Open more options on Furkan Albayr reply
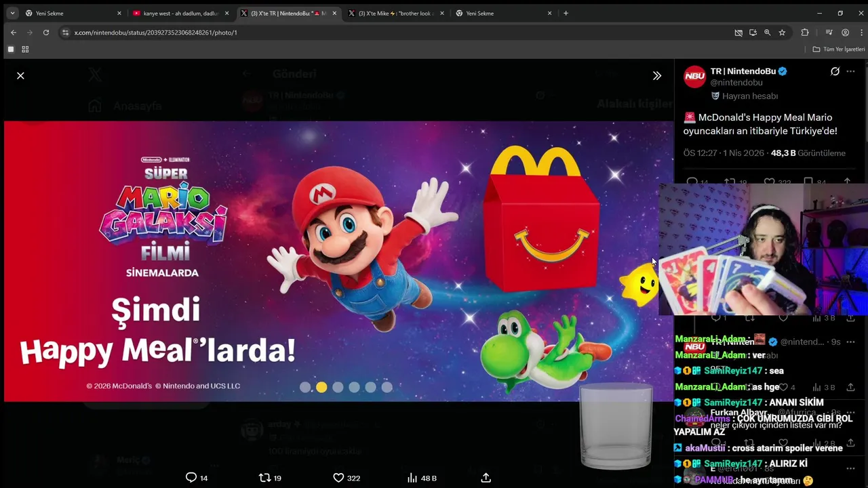This screenshot has width=868, height=488. (850, 412)
